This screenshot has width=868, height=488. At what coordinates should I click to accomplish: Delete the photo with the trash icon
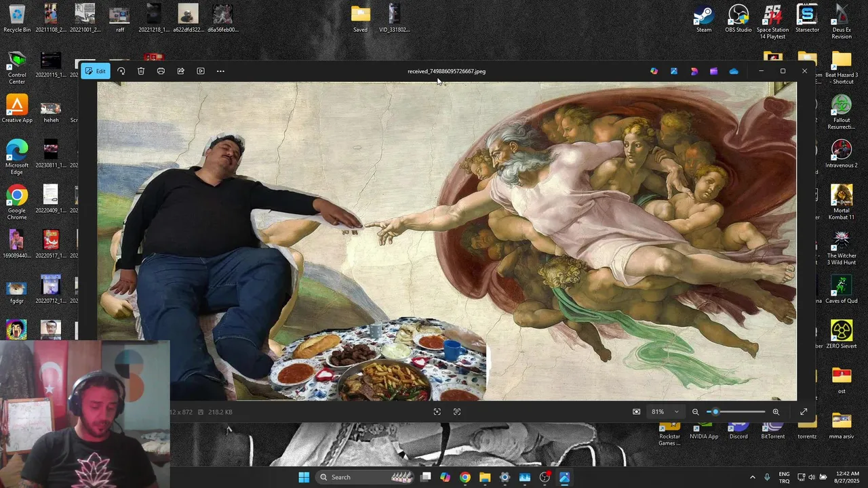(x=141, y=71)
